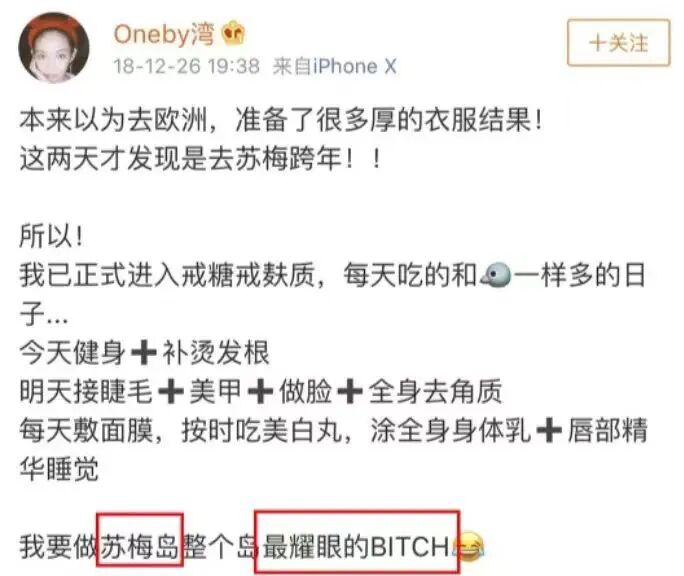Image resolution: width=684 pixels, height=576 pixels.
Task: Click the plus emoji after 做脸
Action: coord(350,391)
